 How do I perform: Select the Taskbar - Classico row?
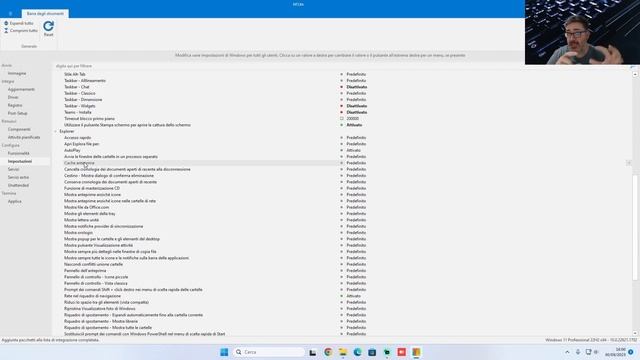point(80,93)
